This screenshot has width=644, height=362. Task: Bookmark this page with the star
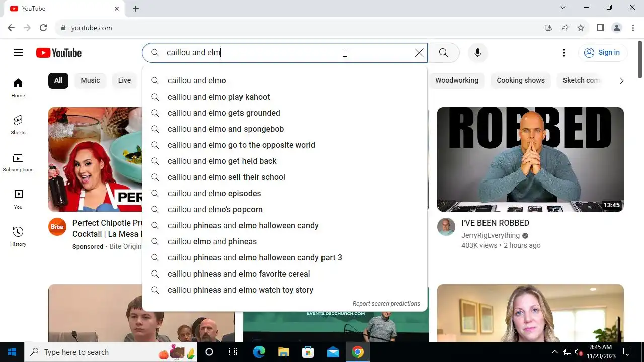(581, 28)
